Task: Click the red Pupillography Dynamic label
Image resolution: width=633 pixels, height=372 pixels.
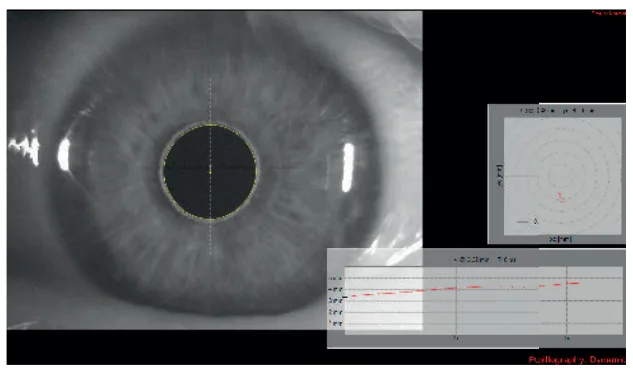Action: coord(577,359)
